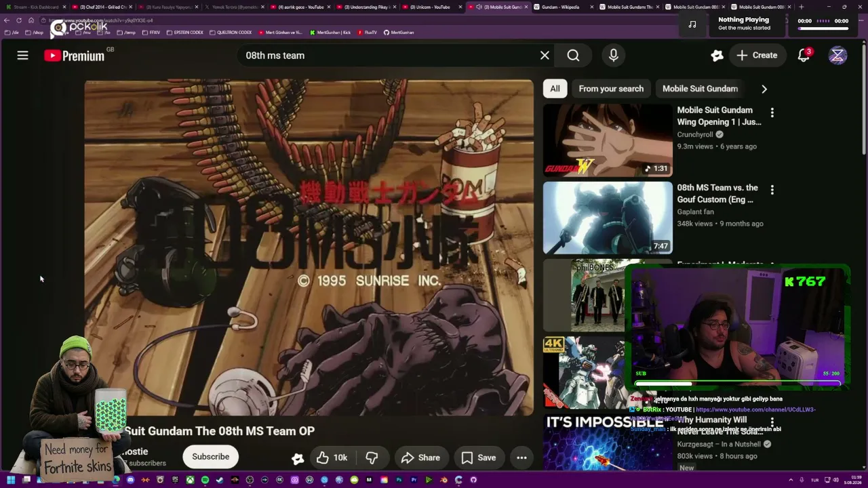This screenshot has height=488, width=868.
Task: Open Photoshop from the taskbar
Action: [399, 480]
